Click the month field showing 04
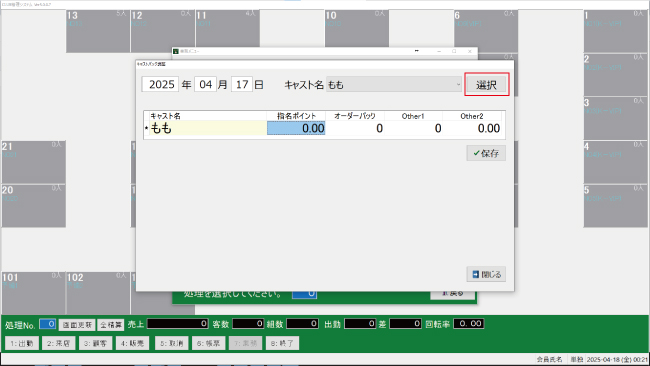650x366 pixels. click(x=205, y=85)
